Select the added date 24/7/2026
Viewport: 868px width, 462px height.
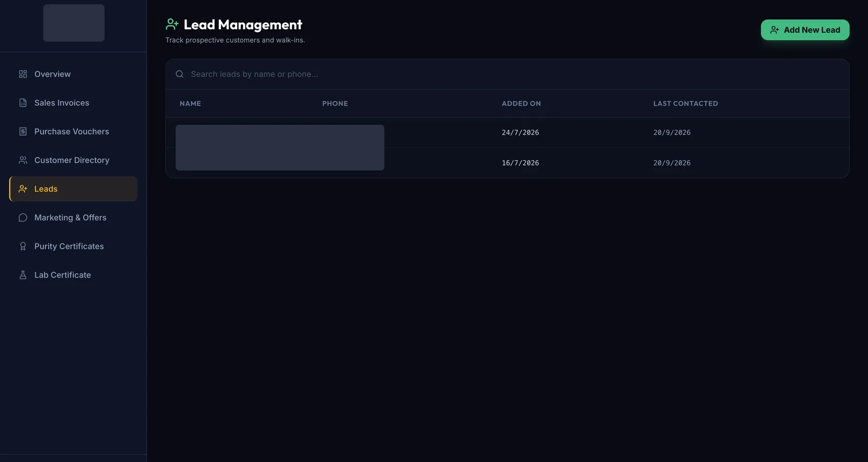tap(520, 133)
